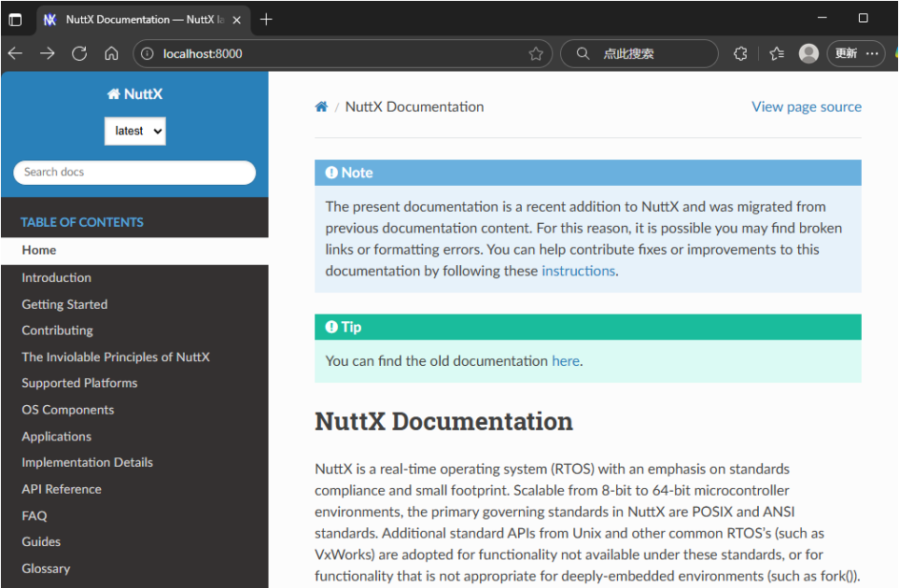Screen dimensions: 899x588
Task: Open the browser extensions puzzle icon
Action: 740,54
